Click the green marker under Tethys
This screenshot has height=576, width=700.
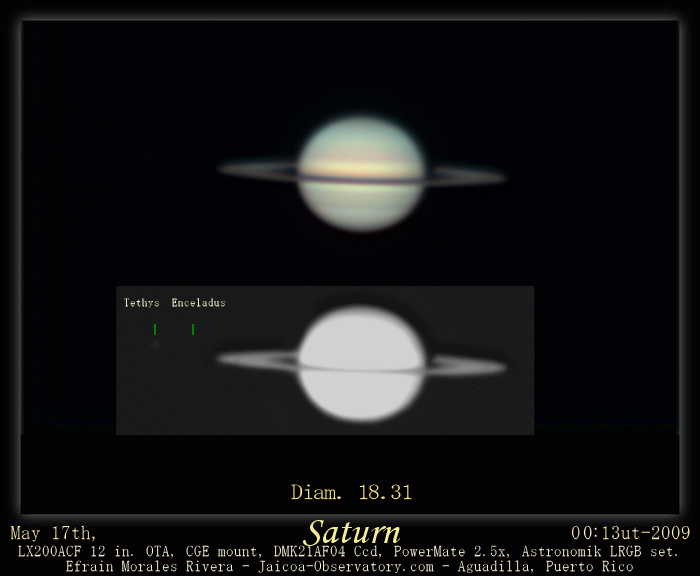tap(155, 330)
